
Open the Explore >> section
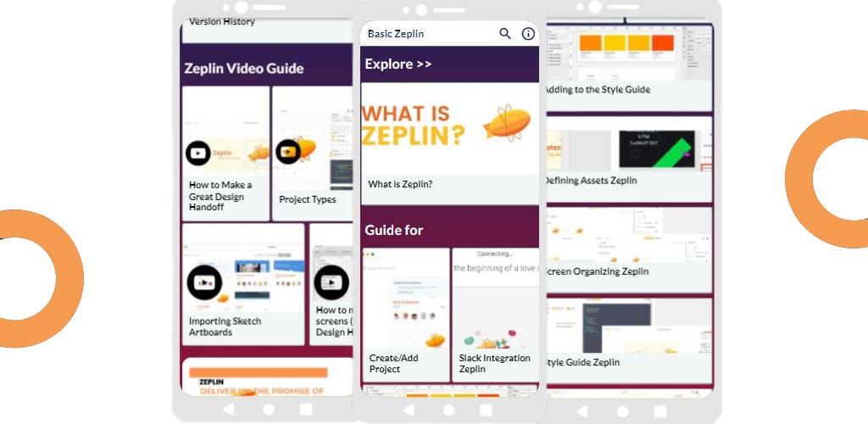pos(398,64)
